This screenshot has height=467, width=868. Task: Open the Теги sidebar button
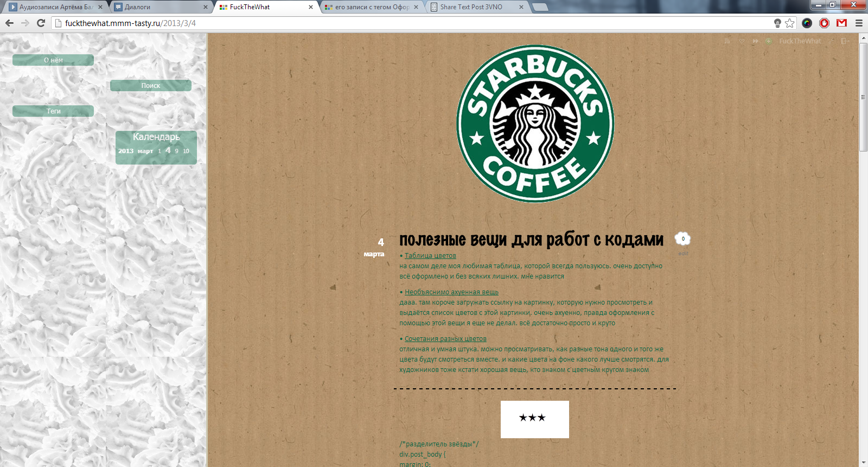tap(53, 111)
